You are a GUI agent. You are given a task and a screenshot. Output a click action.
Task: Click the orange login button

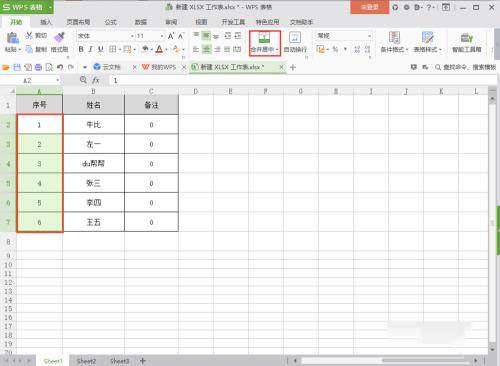coord(369,7)
